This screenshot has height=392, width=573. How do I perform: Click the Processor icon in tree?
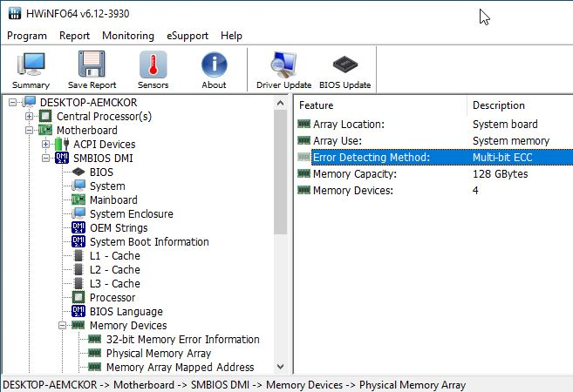[78, 297]
